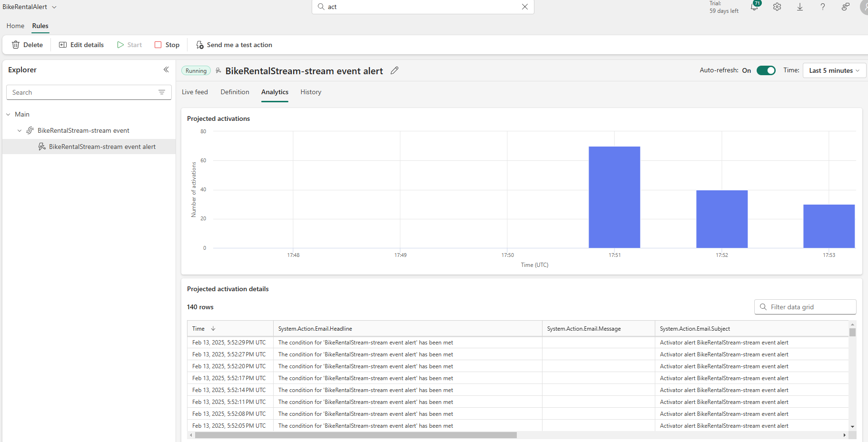Collapse the Explorer pane
The height and width of the screenshot is (442, 868).
pos(166,69)
